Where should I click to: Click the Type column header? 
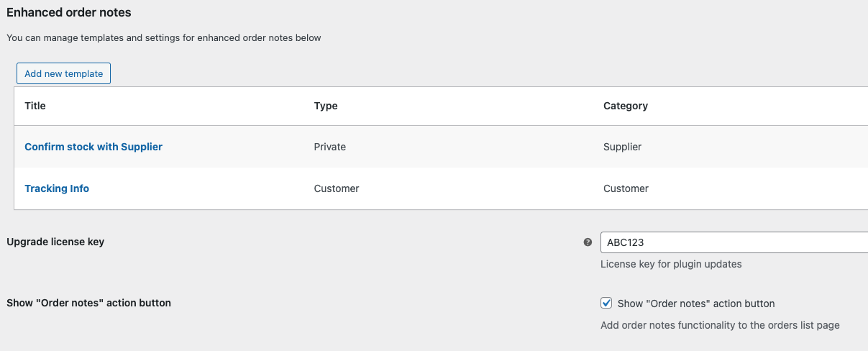(326, 106)
